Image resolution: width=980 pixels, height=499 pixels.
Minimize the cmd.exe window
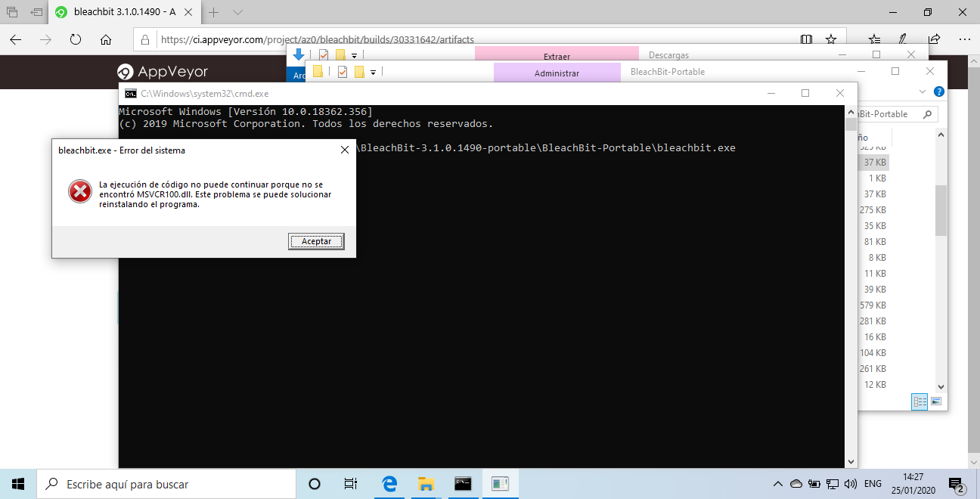[771, 93]
